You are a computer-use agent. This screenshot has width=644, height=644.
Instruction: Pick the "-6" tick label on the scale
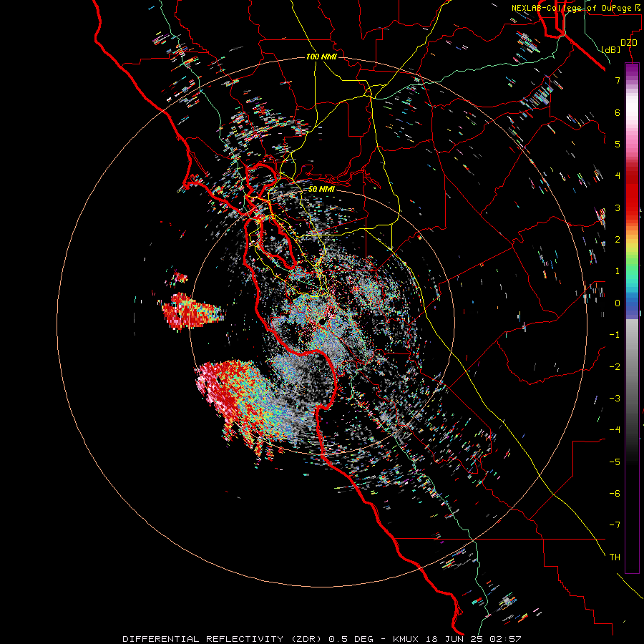click(x=615, y=494)
